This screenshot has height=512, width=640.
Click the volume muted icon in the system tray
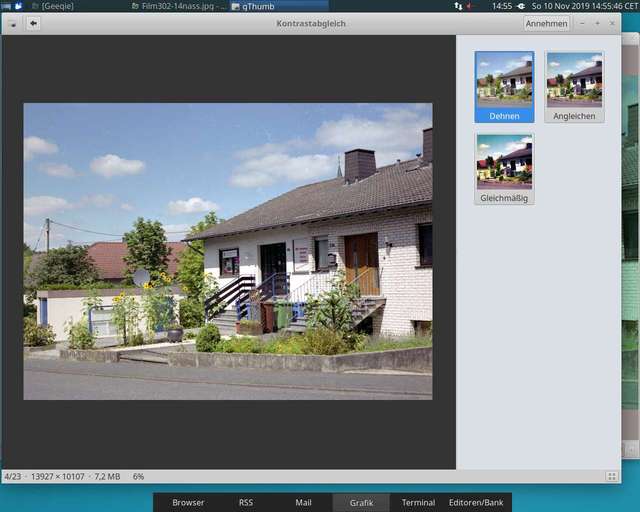470,6
